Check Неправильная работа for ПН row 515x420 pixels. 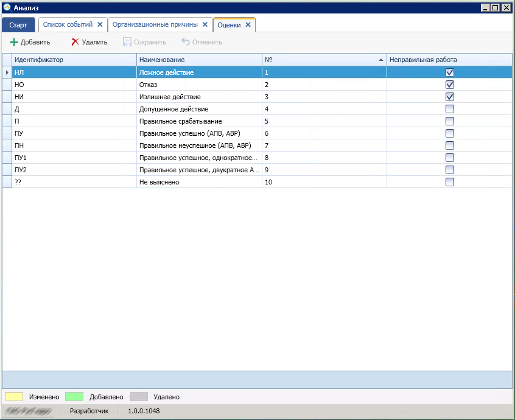click(x=450, y=145)
